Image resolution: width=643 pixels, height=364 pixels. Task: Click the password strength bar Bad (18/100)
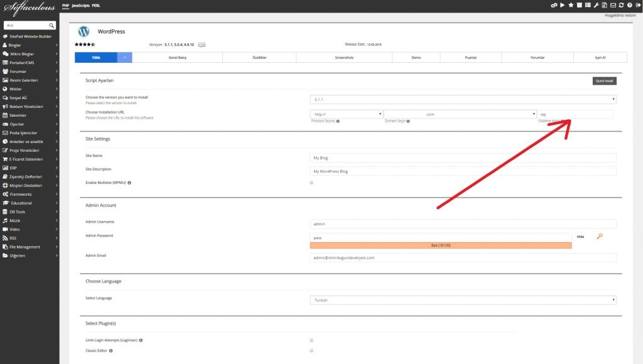[441, 245]
